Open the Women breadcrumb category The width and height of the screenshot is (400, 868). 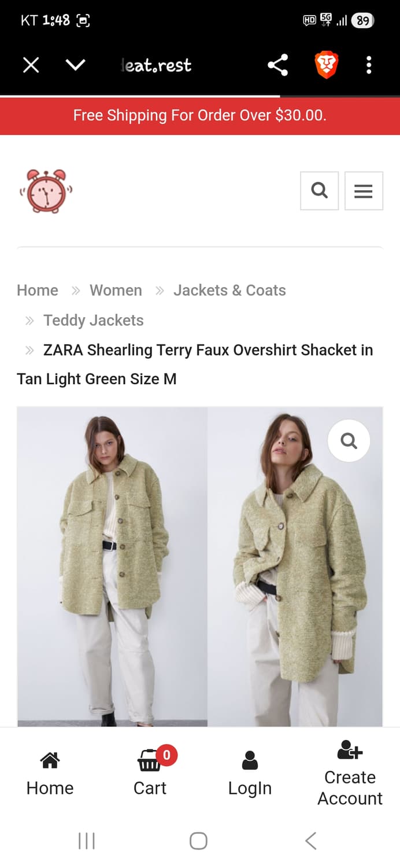coord(116,290)
